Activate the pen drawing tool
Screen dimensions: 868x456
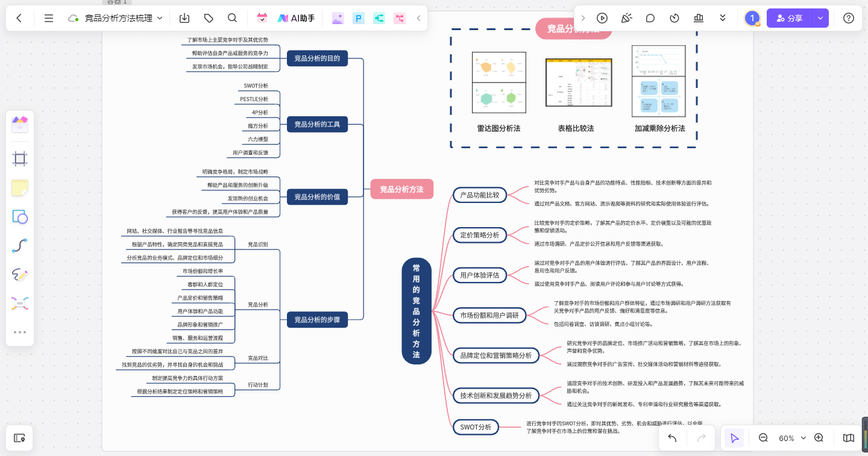point(20,275)
